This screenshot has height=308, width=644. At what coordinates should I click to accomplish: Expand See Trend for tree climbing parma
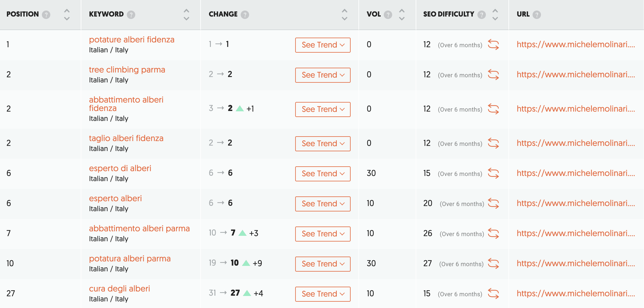click(323, 75)
